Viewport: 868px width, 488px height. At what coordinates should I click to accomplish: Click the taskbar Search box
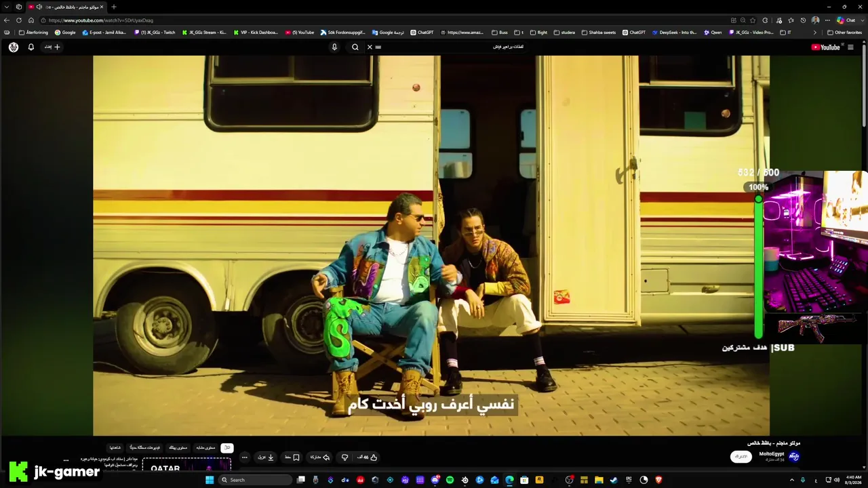tap(255, 480)
